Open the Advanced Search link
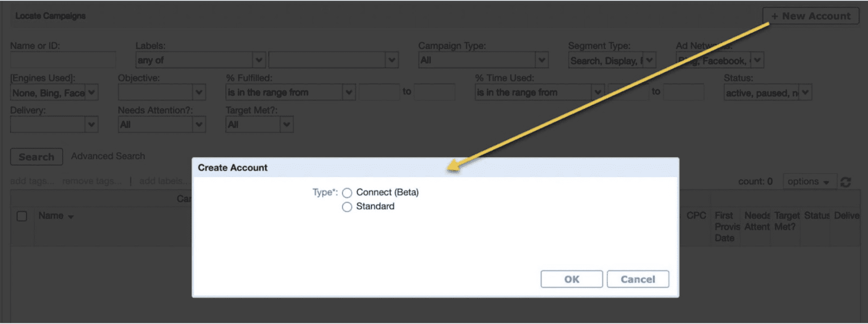Viewport: 868px width, 324px height. [108, 156]
